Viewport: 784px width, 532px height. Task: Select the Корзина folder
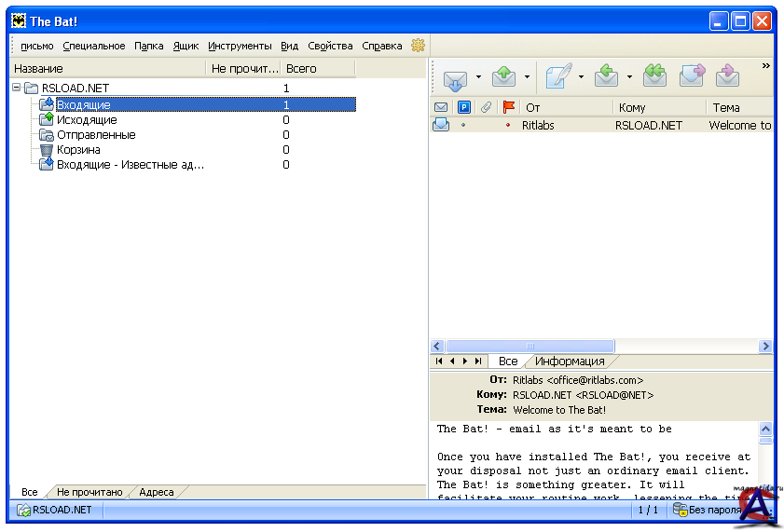78,150
